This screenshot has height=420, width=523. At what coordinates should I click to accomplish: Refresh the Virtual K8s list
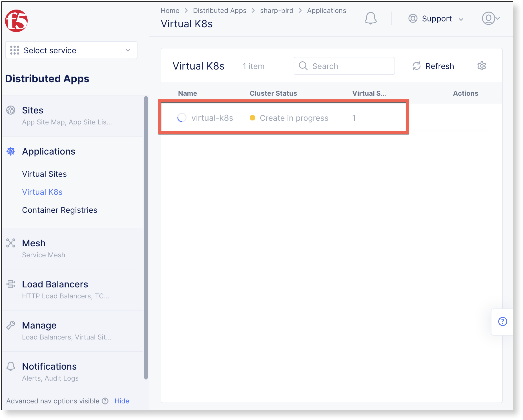pos(433,66)
